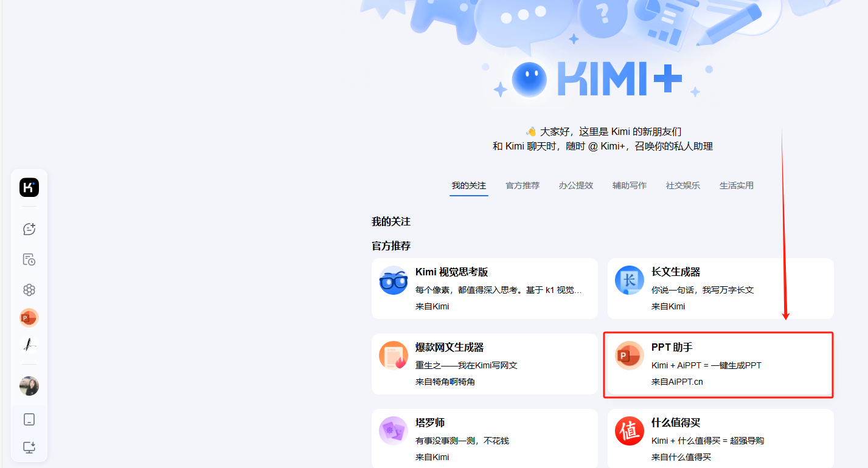Open the Kimi+ apps icon in sidebar

[29, 290]
